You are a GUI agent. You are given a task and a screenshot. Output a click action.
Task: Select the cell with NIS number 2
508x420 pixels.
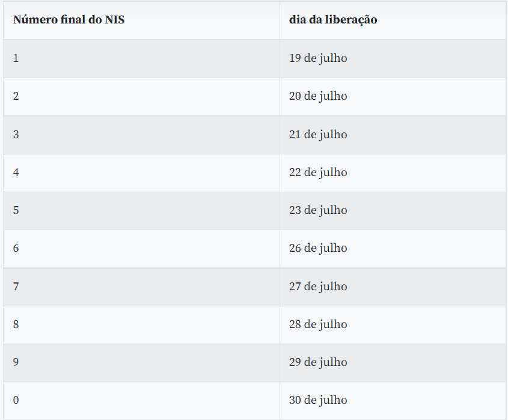click(x=142, y=97)
